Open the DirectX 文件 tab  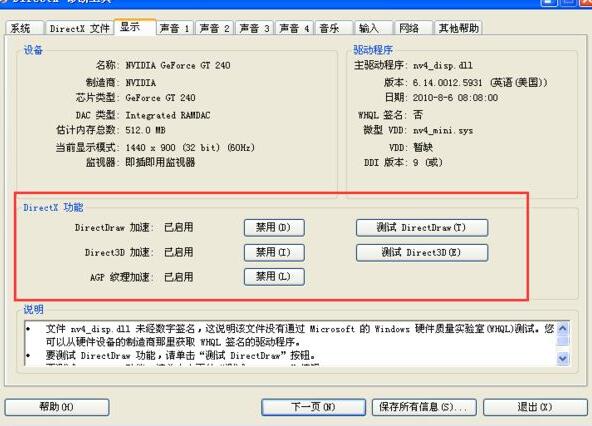tap(79, 28)
